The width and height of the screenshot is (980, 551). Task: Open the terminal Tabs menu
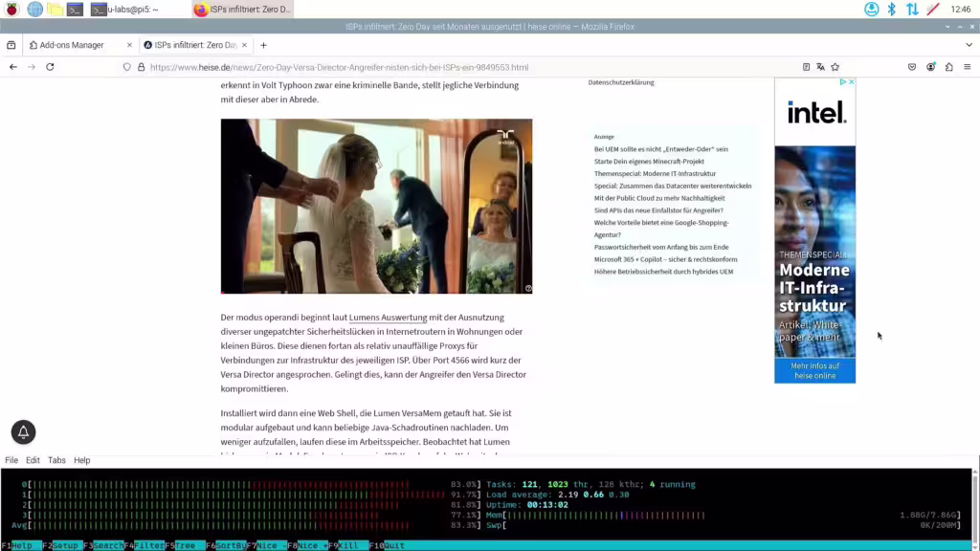click(x=56, y=460)
